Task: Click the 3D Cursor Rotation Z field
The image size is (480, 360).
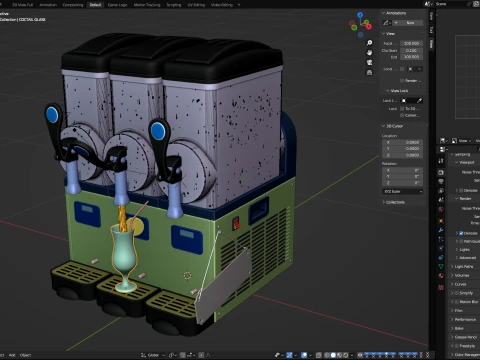Action: point(403,183)
